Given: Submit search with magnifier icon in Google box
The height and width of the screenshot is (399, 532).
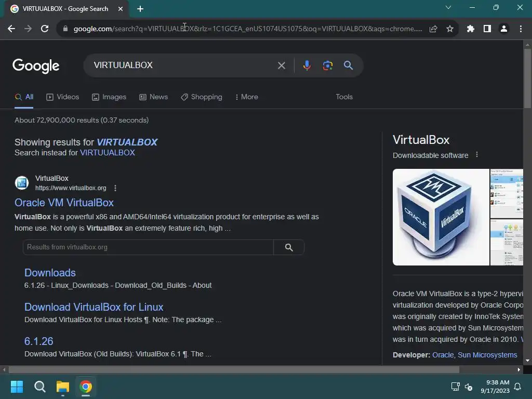Looking at the screenshot, I should click(x=348, y=65).
